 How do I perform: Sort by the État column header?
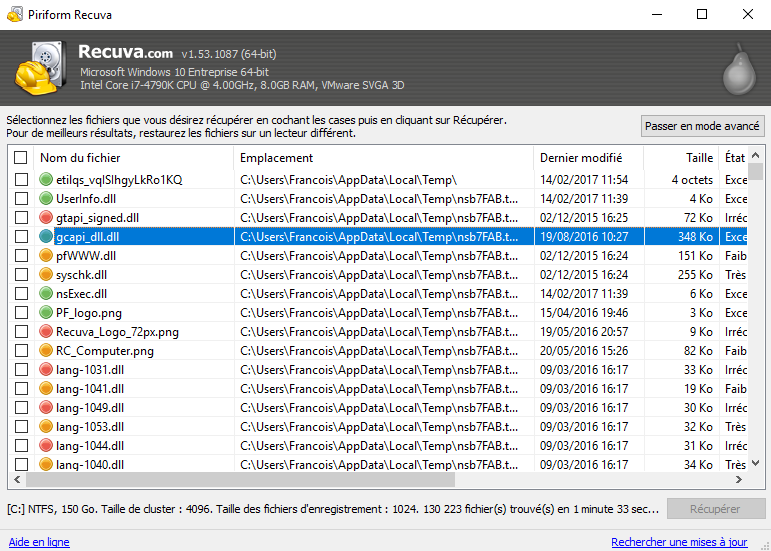pos(734,158)
